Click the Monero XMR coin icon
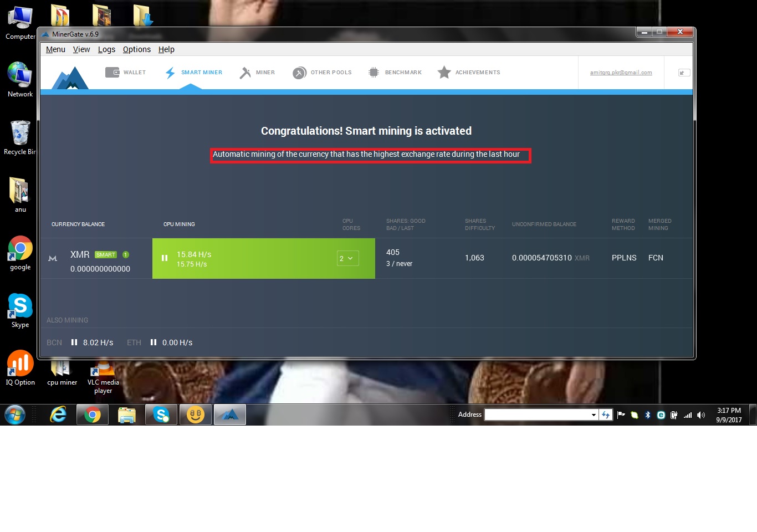Viewport: 757px width, 532px height. [x=53, y=258]
